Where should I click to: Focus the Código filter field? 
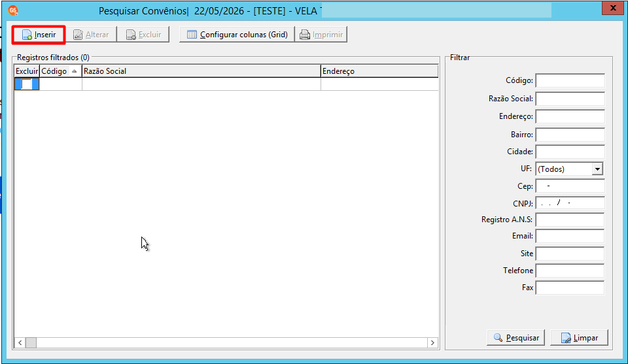570,80
